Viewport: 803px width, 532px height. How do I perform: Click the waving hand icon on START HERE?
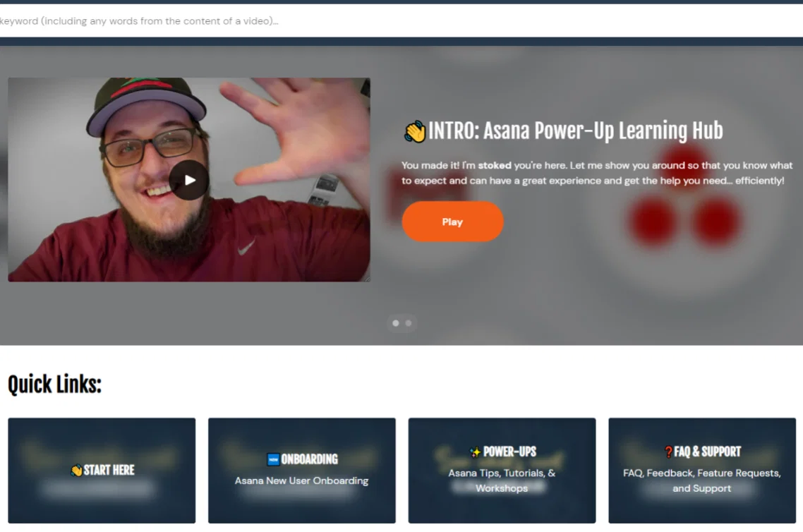click(x=76, y=470)
